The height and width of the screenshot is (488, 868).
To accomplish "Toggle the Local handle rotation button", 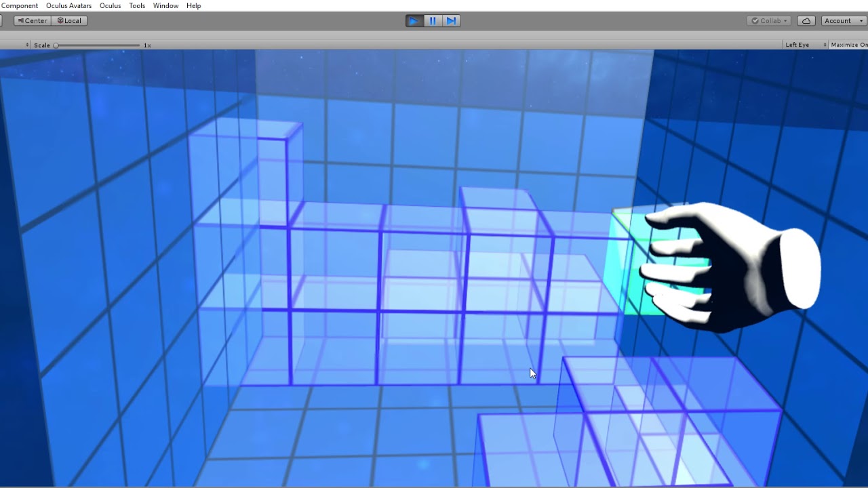I will pos(70,21).
